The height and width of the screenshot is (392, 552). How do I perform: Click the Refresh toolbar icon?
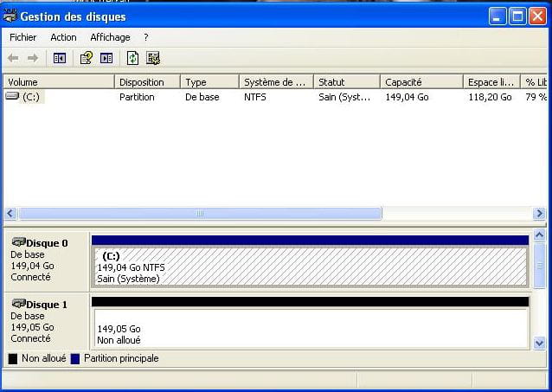click(x=132, y=58)
